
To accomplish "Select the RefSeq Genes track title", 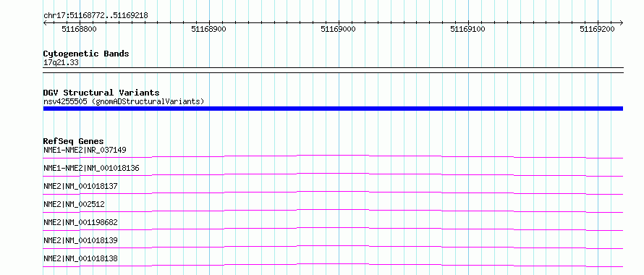I will click(x=74, y=141).
